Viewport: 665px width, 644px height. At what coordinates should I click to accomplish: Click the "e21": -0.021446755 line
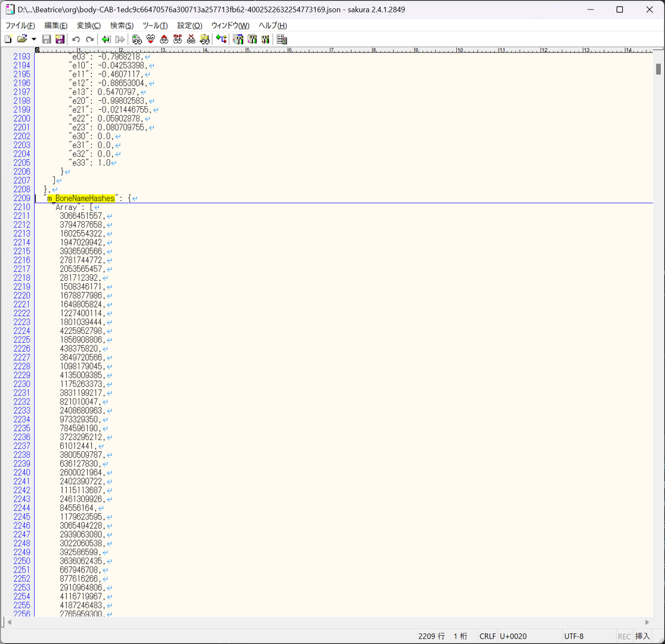click(109, 110)
